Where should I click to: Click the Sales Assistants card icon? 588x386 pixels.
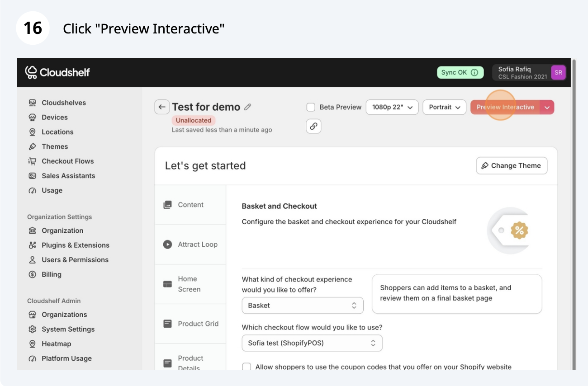[32, 176]
